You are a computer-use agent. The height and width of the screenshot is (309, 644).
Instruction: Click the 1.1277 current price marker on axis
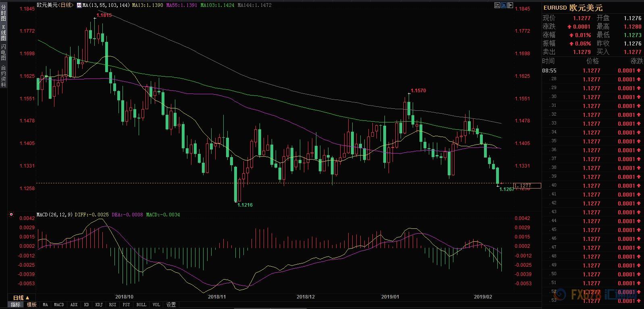[x=527, y=186]
